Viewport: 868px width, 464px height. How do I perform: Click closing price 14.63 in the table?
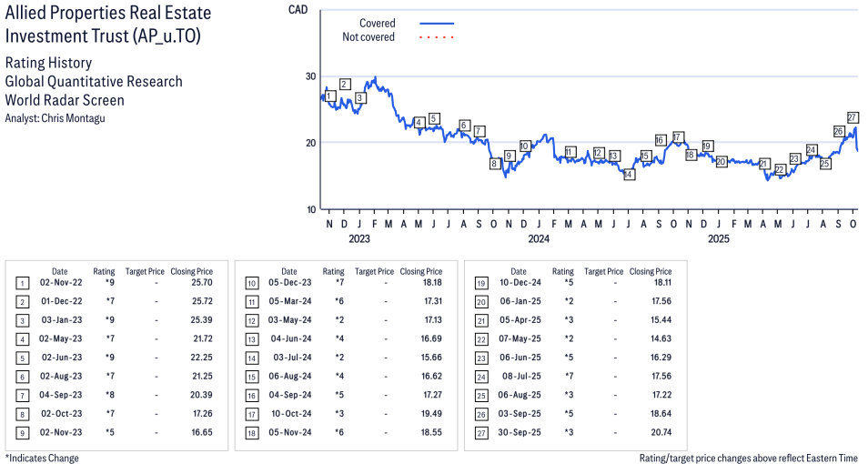pos(651,339)
